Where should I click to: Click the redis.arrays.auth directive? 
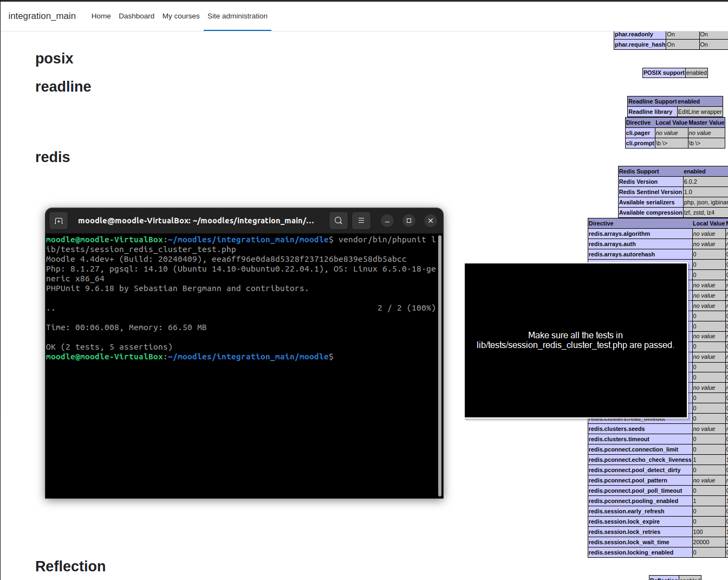pos(640,244)
